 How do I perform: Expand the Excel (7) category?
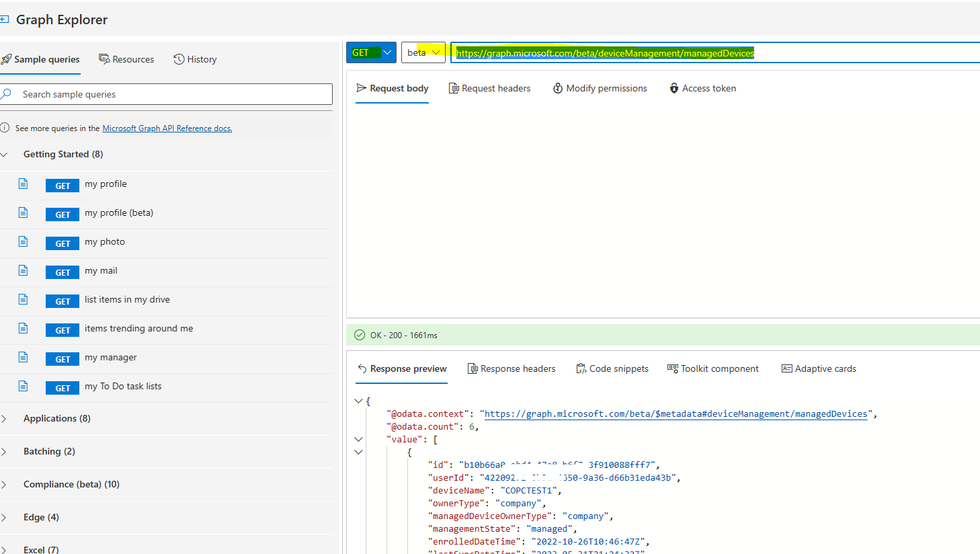click(x=4, y=550)
